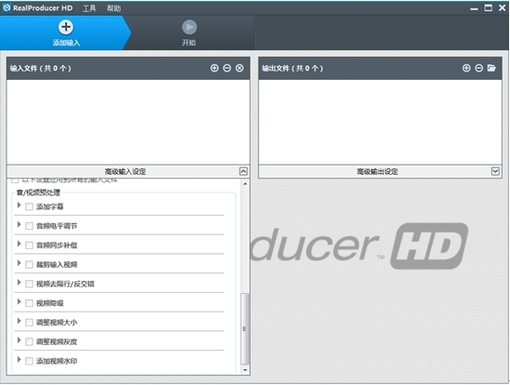Click the settings list scrollbar thumb

[x=245, y=329]
